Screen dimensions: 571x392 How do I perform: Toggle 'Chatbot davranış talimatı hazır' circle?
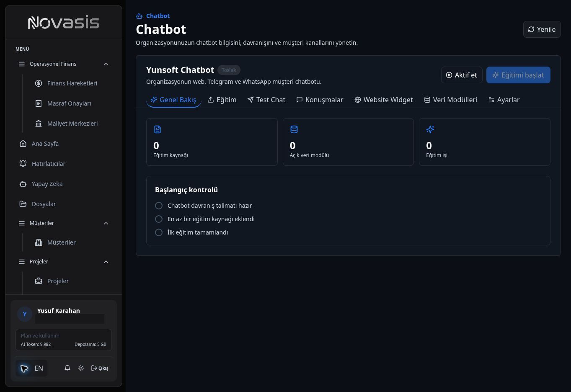[x=159, y=206]
